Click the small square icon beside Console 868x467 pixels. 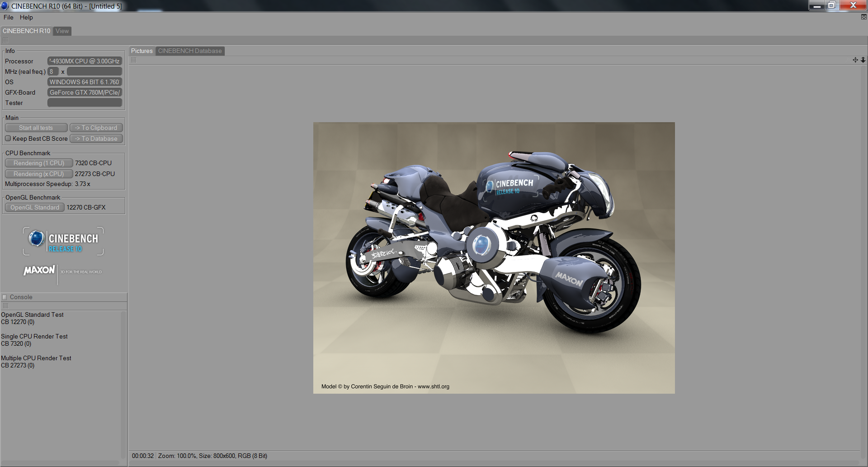click(x=5, y=297)
